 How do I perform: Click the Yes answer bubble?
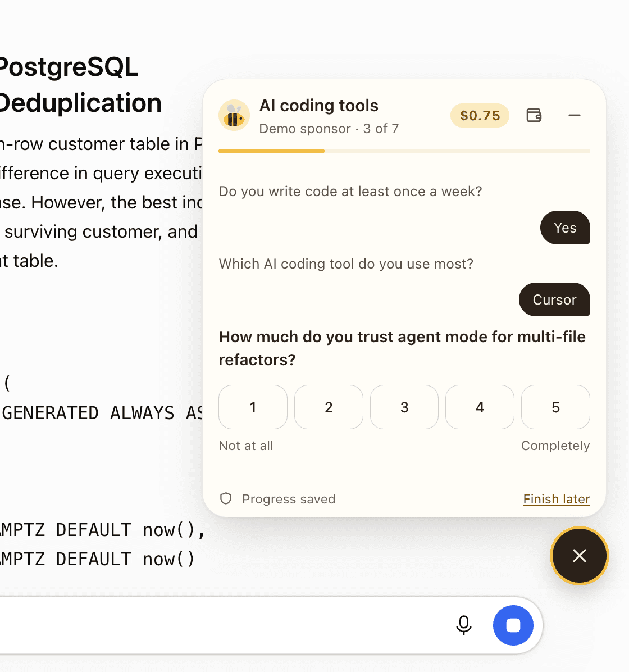tap(565, 228)
